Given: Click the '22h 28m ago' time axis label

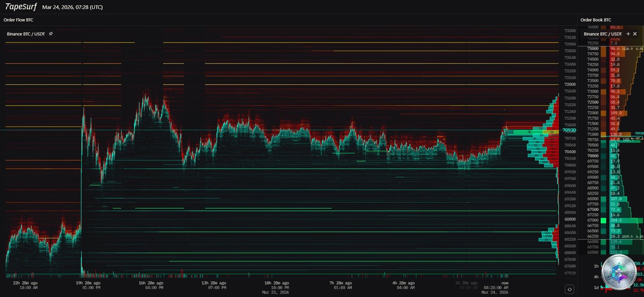Looking at the screenshot, I should pyautogui.click(x=25, y=283).
